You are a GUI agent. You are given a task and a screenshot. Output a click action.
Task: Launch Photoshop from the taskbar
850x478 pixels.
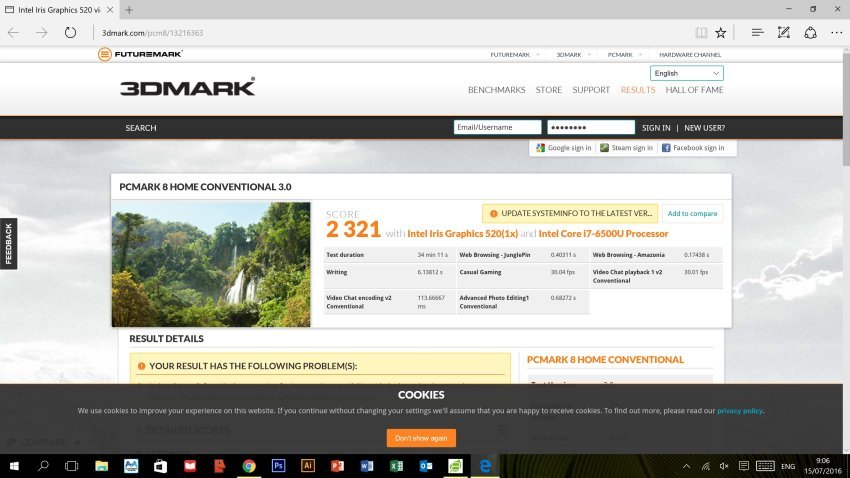(x=279, y=466)
